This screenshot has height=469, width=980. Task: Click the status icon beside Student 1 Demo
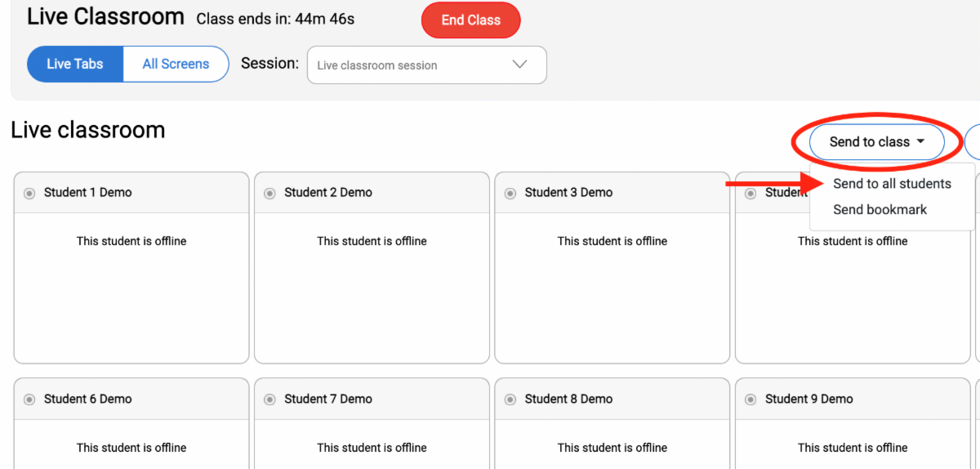pyautogui.click(x=29, y=194)
